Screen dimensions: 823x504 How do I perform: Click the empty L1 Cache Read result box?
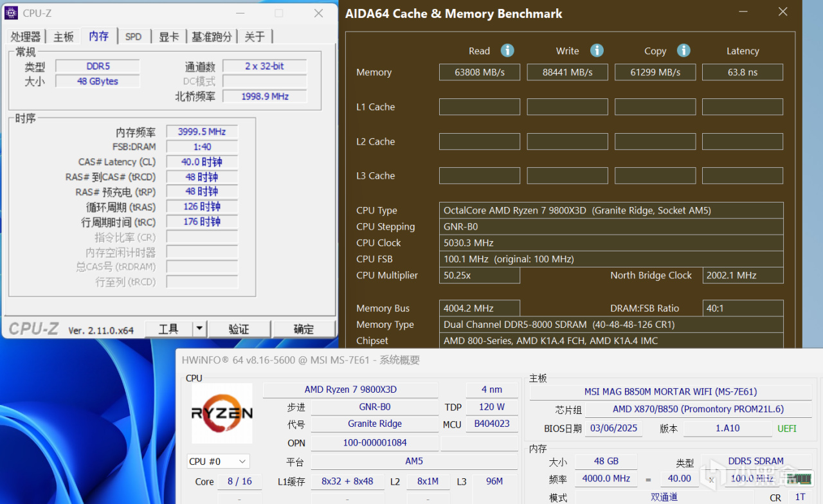coord(480,107)
